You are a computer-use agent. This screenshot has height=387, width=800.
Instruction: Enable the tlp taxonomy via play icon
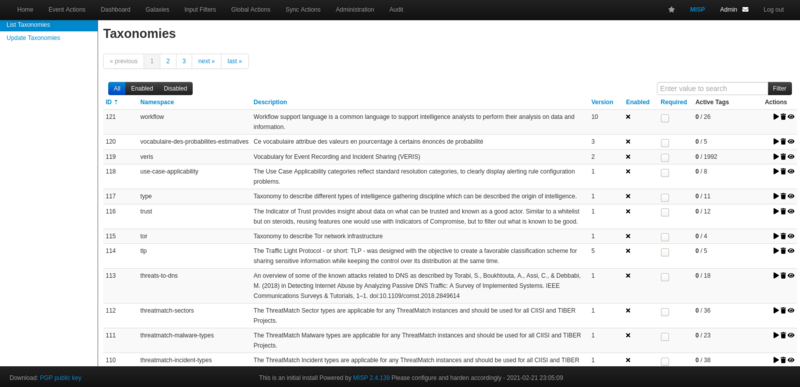[x=776, y=251]
